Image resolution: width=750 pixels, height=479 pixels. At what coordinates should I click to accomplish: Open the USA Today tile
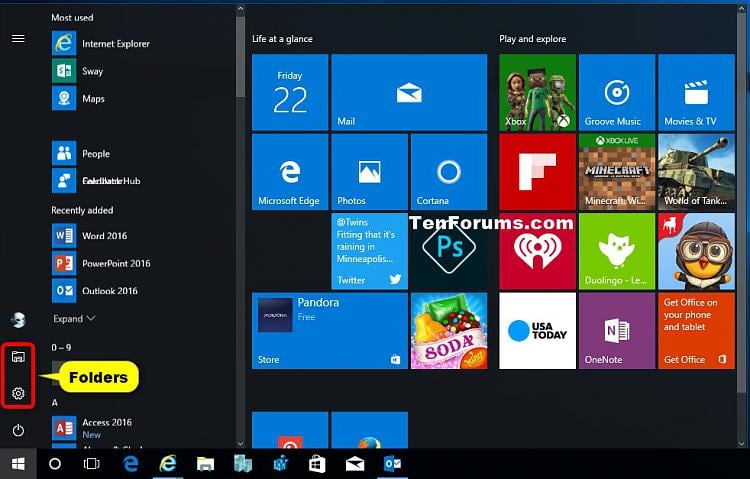(x=537, y=331)
